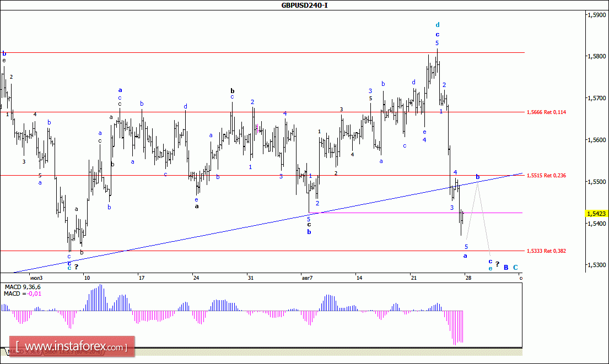Click the light-blue 'd' wave label at top
609x364 pixels.
(438, 25)
